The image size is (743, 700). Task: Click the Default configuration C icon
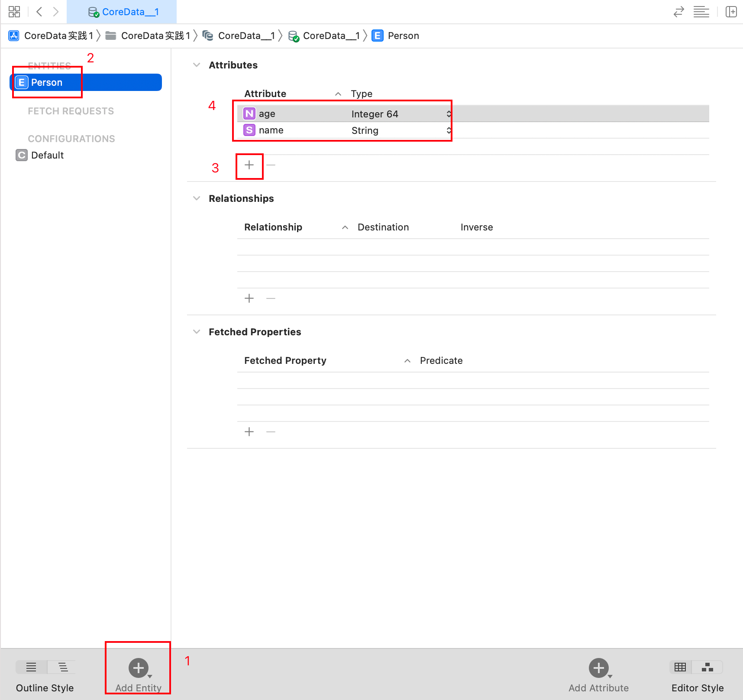22,155
